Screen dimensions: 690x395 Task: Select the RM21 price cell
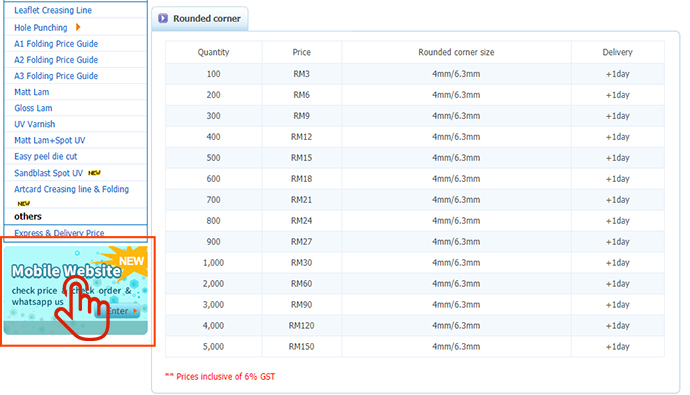301,200
